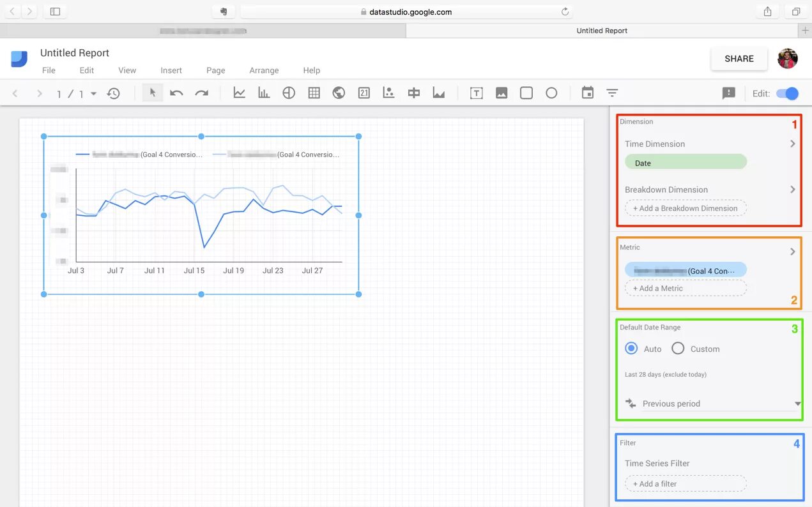Expand the Breakdown Dimension chevron
The width and height of the screenshot is (812, 507).
tap(792, 189)
